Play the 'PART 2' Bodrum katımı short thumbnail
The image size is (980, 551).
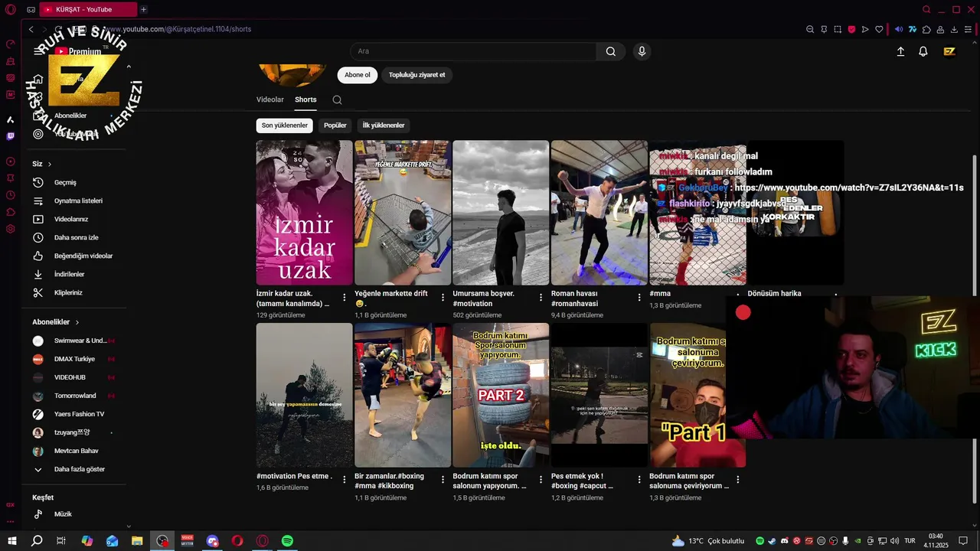click(x=501, y=395)
